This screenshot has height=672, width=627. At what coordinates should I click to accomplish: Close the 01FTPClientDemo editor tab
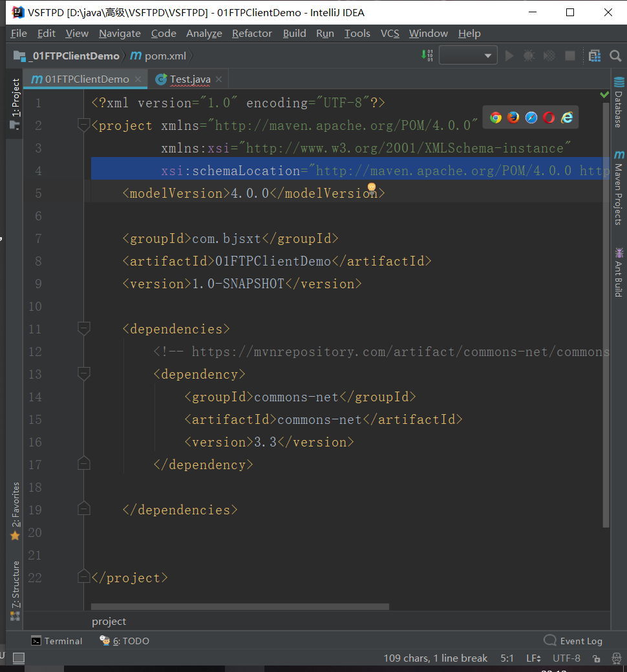[x=138, y=79]
